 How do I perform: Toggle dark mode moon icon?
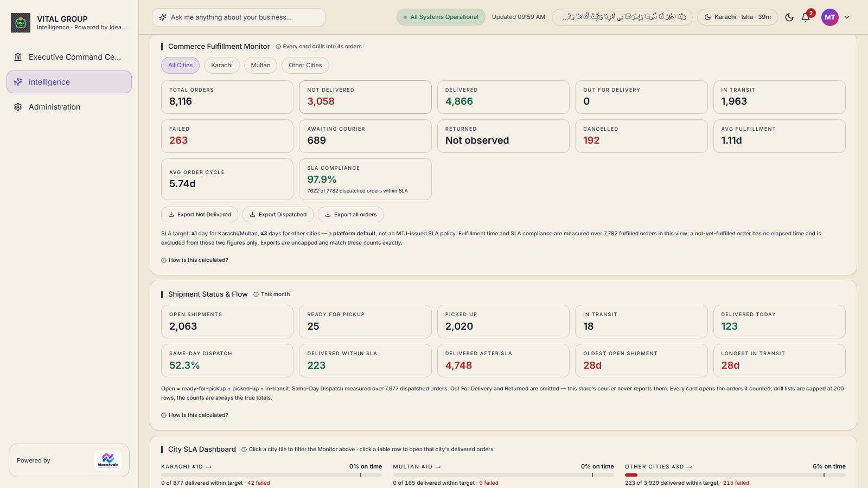click(x=789, y=17)
